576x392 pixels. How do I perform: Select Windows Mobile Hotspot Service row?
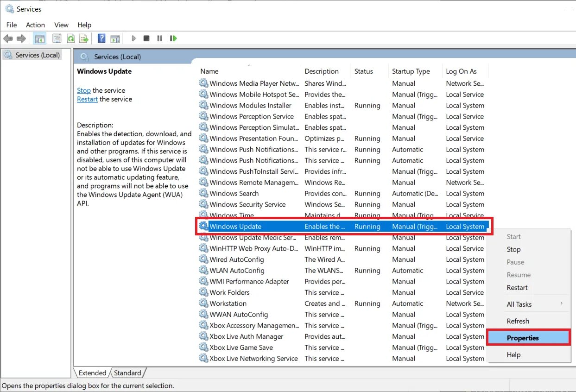click(x=343, y=94)
